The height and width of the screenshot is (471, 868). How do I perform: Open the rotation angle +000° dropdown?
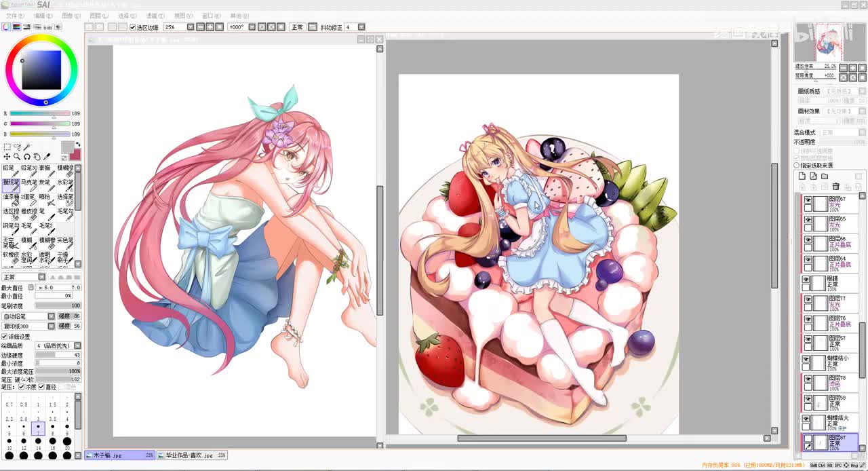(252, 27)
